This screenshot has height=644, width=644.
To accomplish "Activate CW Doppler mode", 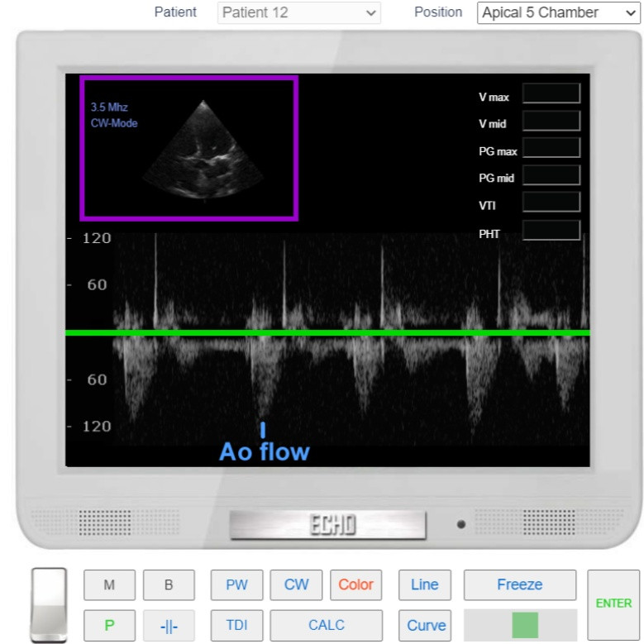I will coord(296,584).
